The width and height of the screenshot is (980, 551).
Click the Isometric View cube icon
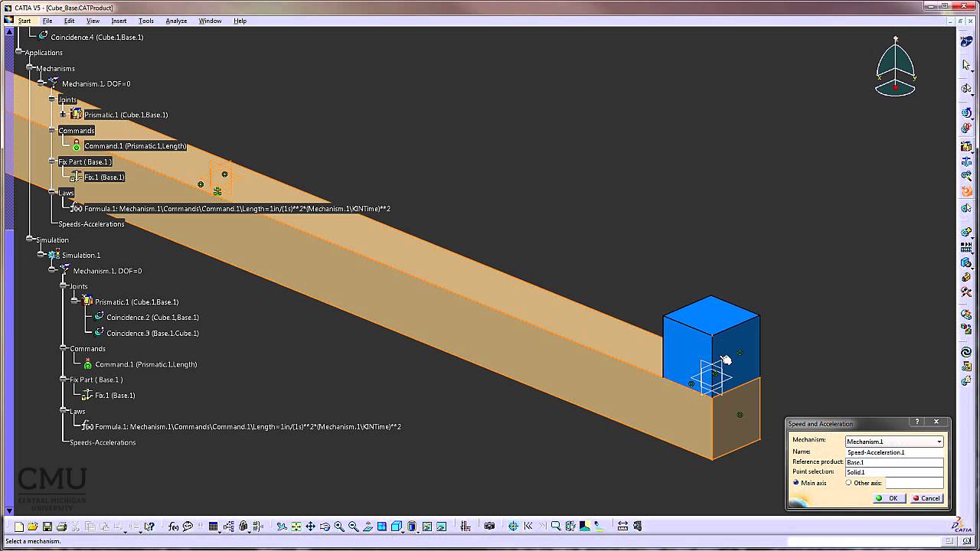(397, 527)
